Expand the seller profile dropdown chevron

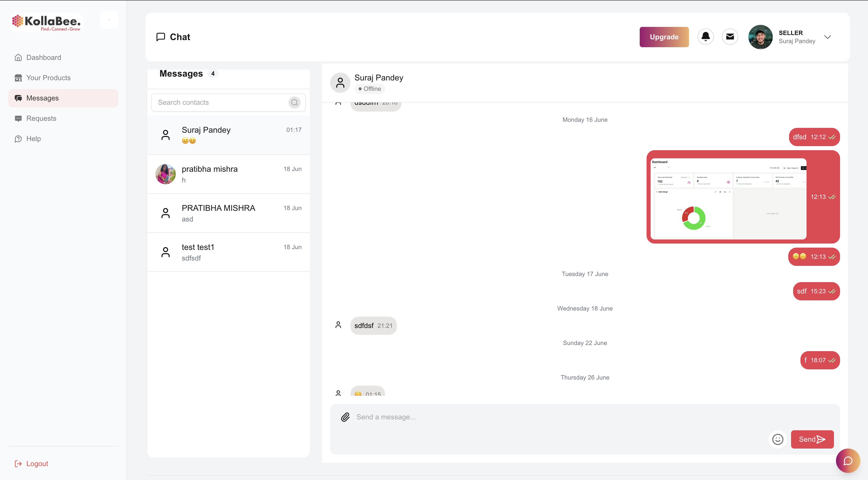(827, 37)
